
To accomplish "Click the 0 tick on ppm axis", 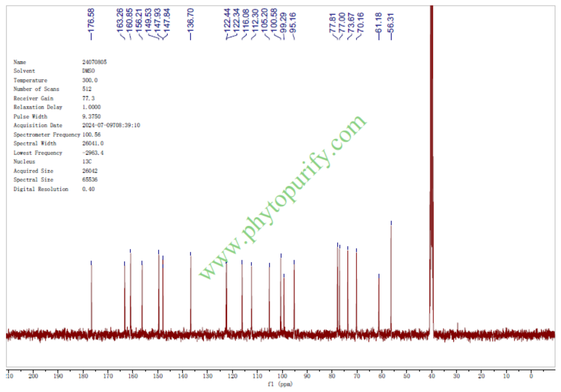I will coord(531,376).
